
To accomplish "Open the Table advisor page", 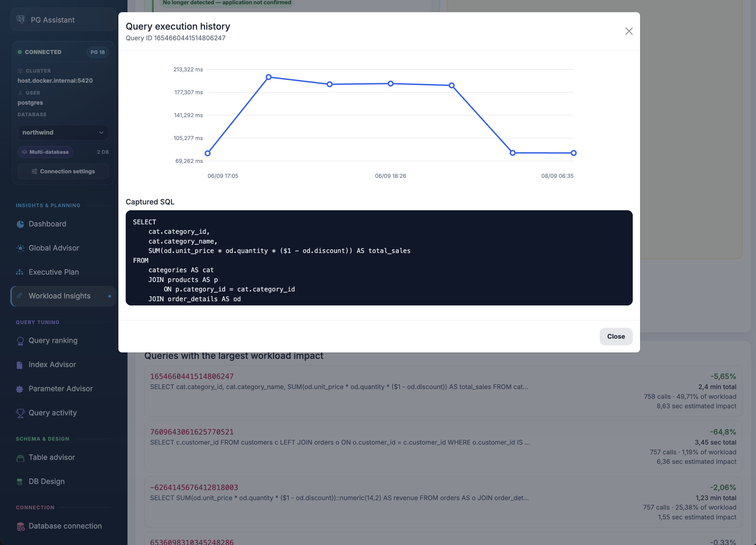I will point(63,457).
